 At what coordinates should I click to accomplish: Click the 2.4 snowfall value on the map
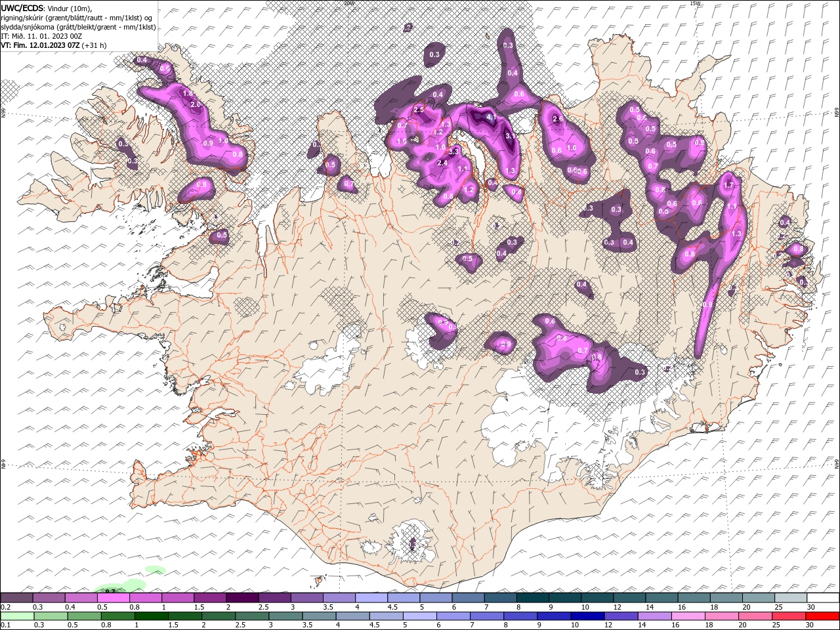[x=442, y=163]
